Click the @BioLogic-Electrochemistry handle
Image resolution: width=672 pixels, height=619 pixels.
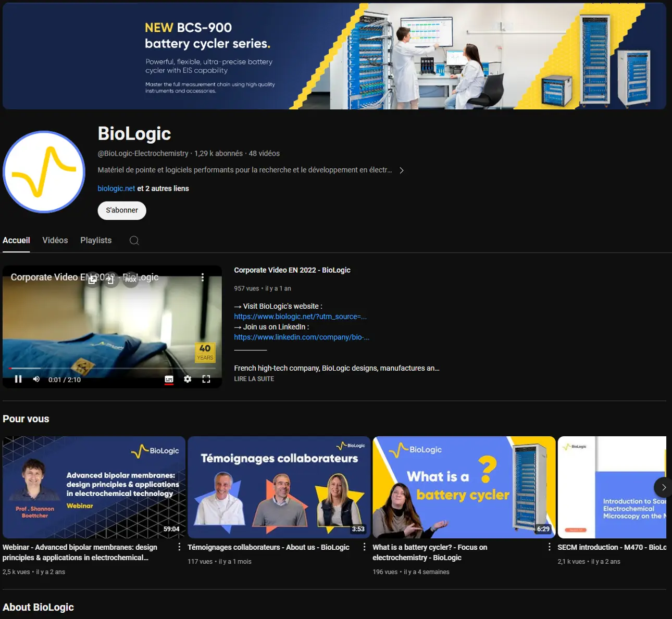pyautogui.click(x=143, y=154)
